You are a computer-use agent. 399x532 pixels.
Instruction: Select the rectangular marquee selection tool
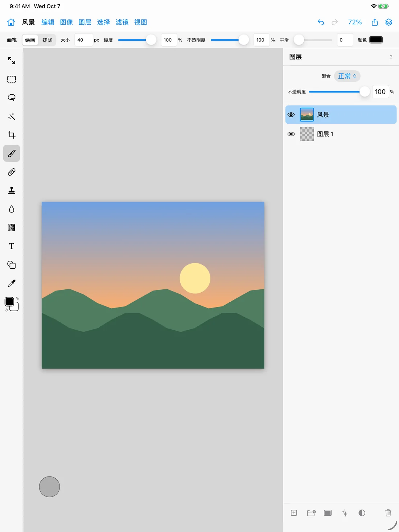[x=12, y=79]
